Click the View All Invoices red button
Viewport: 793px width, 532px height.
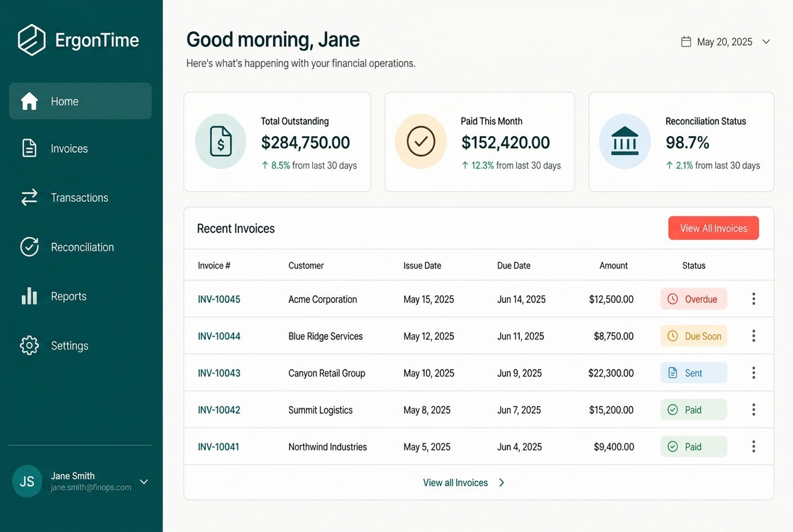click(713, 228)
